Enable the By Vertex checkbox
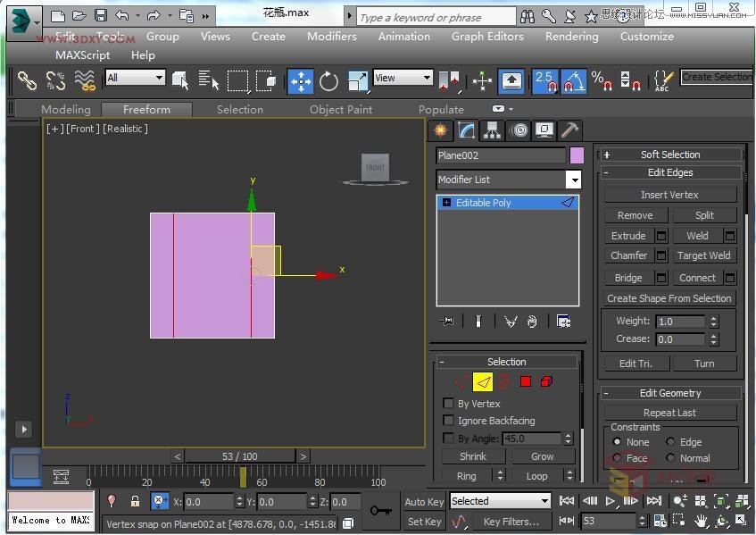The width and height of the screenshot is (756, 535). point(448,404)
